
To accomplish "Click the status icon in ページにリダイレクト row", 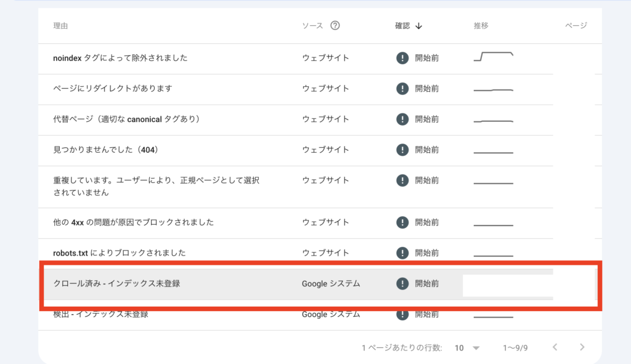I will (x=402, y=89).
